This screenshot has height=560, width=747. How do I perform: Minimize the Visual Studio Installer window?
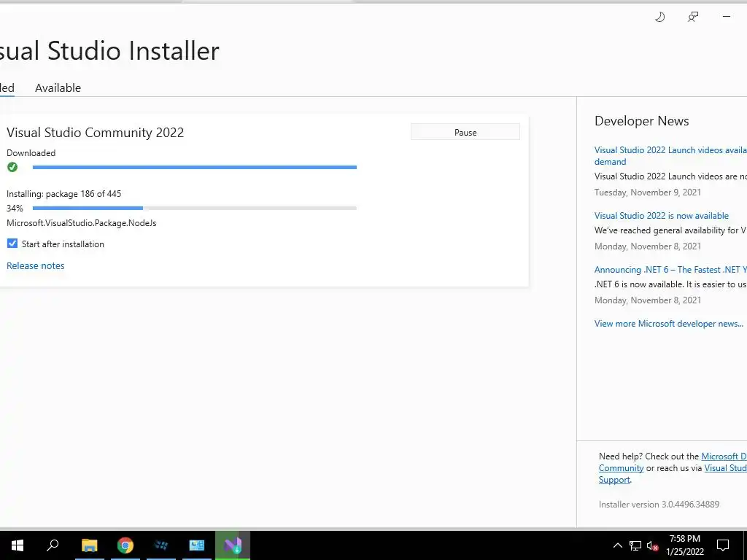coord(727,17)
